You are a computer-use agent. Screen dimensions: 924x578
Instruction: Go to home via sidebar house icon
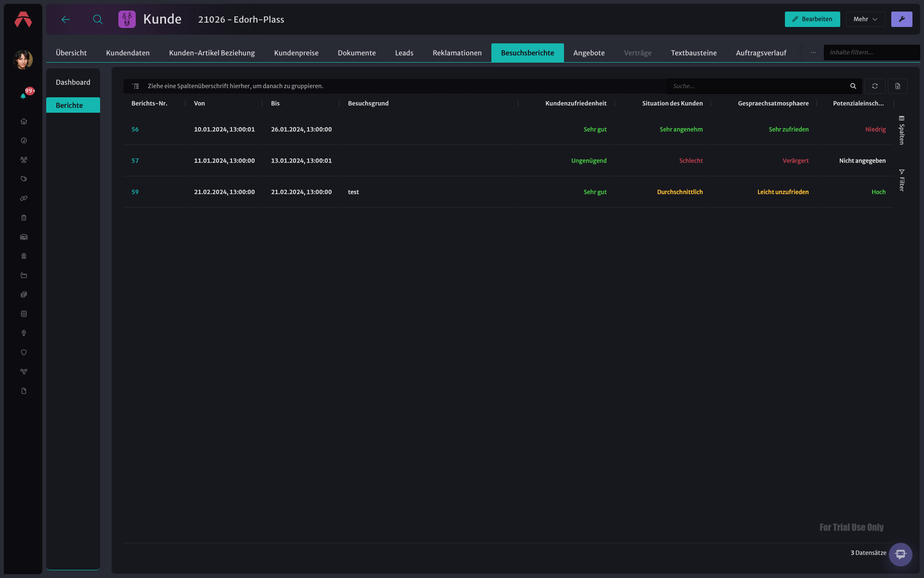coord(24,121)
